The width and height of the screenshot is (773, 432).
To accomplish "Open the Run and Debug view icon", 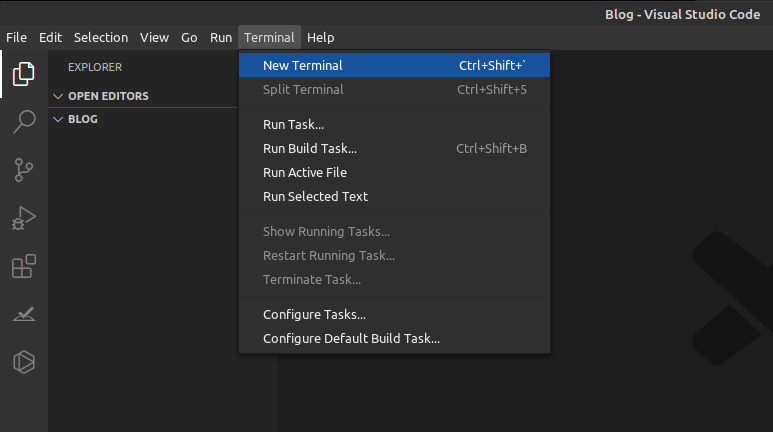I will (x=24, y=218).
